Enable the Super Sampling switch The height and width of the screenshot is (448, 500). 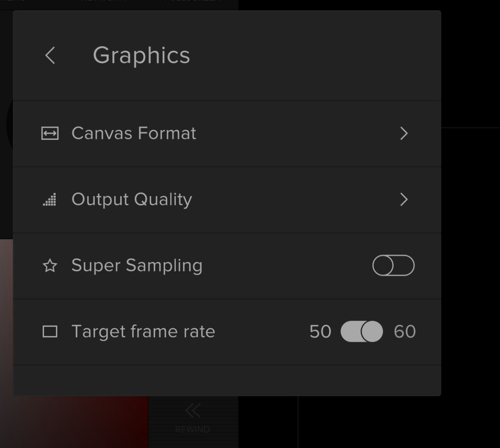[393, 265]
